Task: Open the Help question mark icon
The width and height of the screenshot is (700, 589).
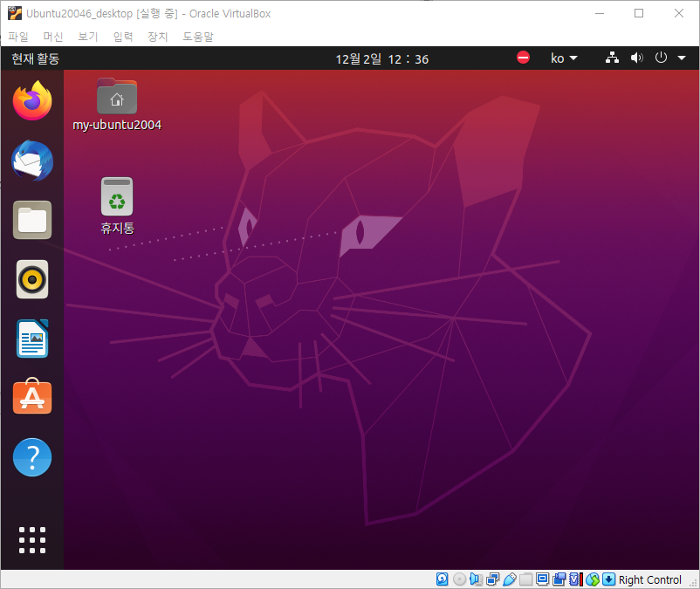Action: [32, 457]
